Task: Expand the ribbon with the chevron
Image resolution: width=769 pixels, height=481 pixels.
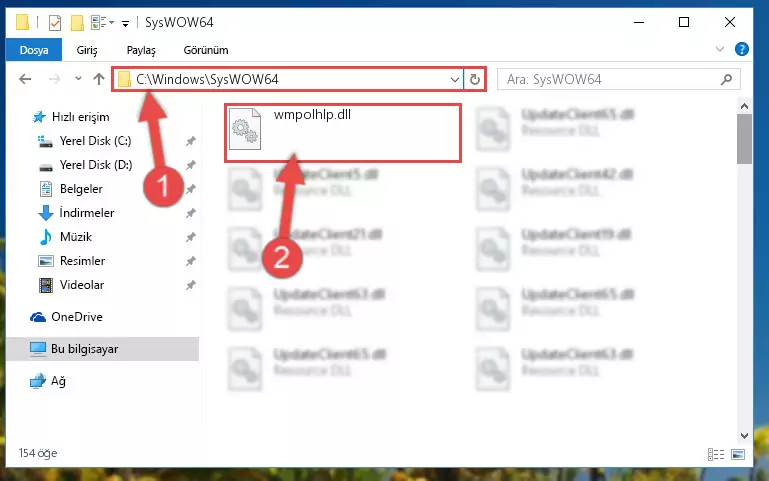Action: [719, 49]
